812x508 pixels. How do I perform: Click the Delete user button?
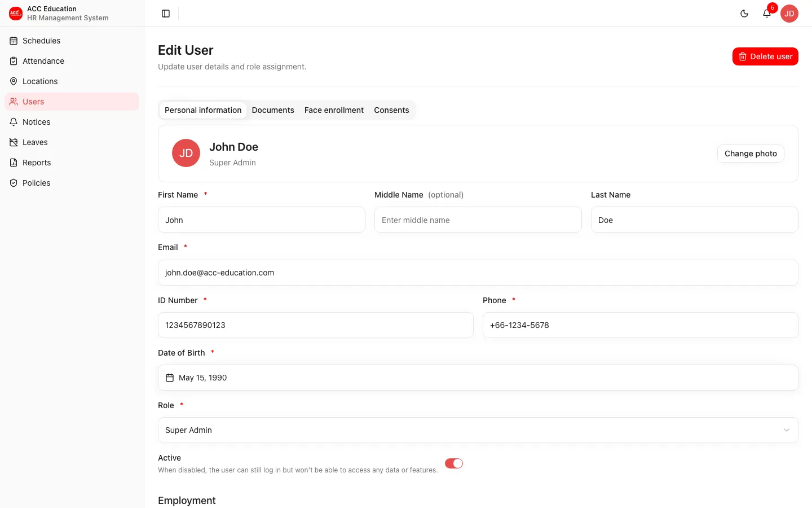click(x=765, y=56)
